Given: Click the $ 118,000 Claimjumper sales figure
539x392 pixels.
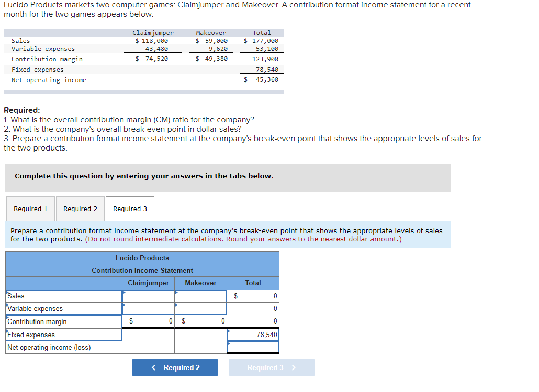Looking at the screenshot, I should coord(152,41).
